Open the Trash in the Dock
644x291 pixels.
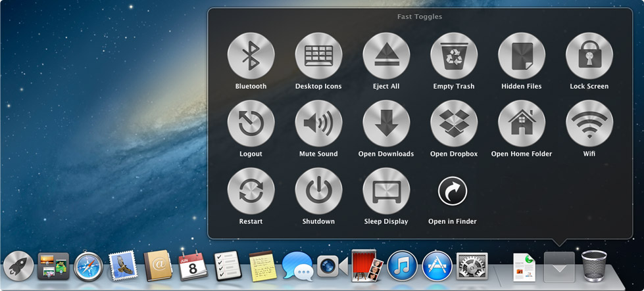click(595, 266)
